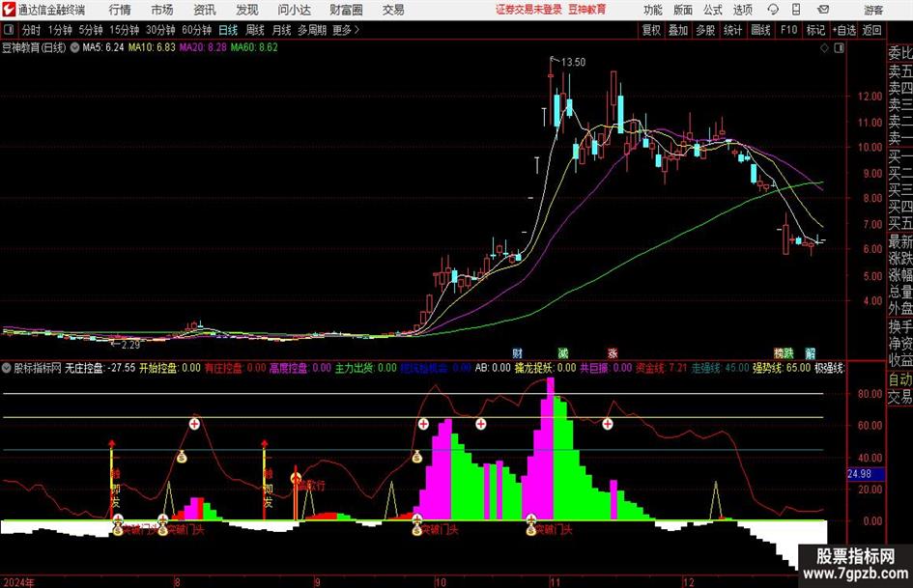Viewport: 913px width, 588px height.
Task: Click the 减 event marker under chart
Action: (562, 352)
